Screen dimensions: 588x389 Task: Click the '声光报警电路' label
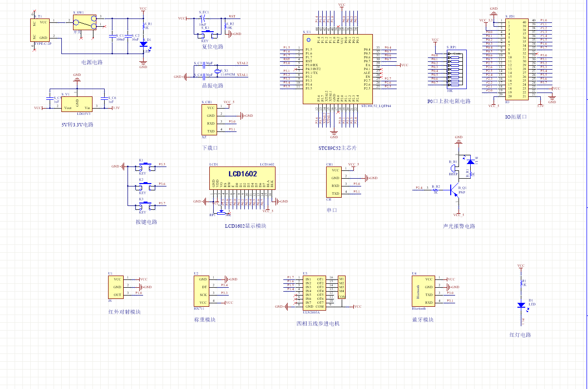pyautogui.click(x=459, y=226)
